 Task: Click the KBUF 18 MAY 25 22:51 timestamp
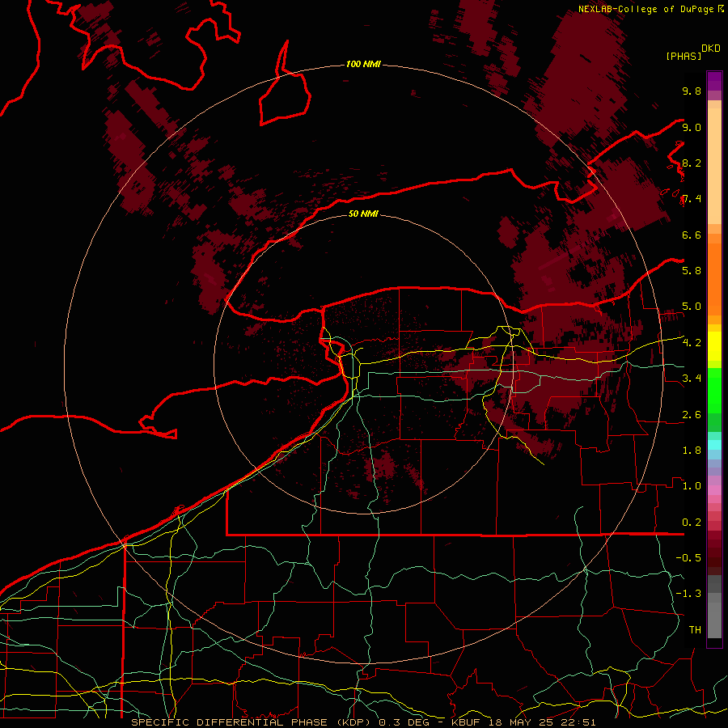coord(523,722)
